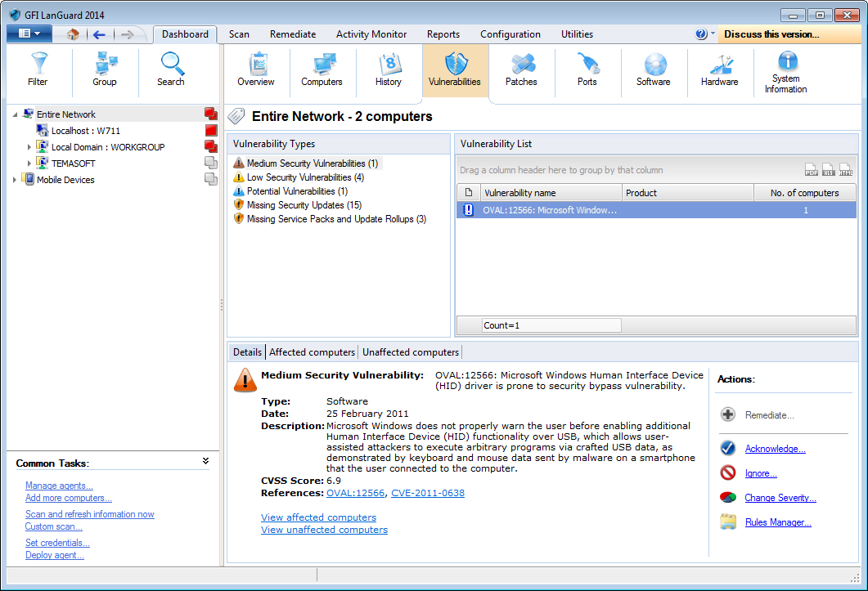This screenshot has width=868, height=591.
Task: Expand the TEMASOFT tree node
Action: (29, 163)
